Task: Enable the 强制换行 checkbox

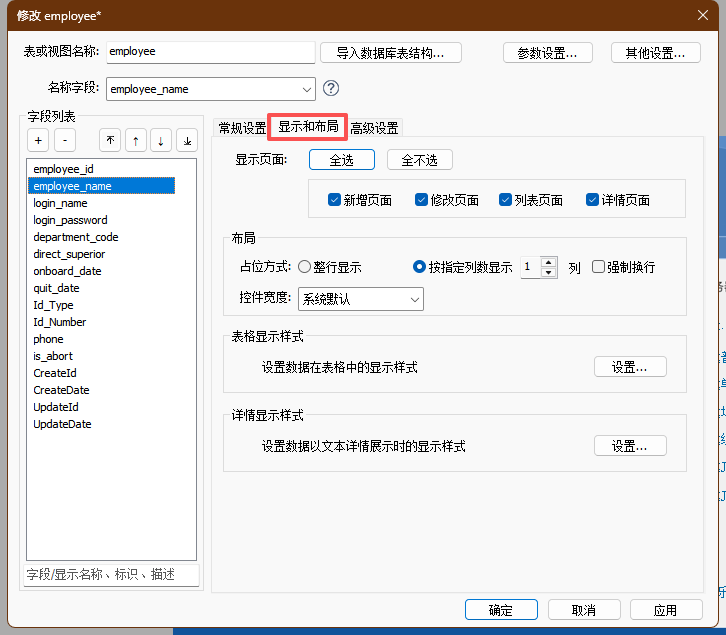Action: point(599,267)
